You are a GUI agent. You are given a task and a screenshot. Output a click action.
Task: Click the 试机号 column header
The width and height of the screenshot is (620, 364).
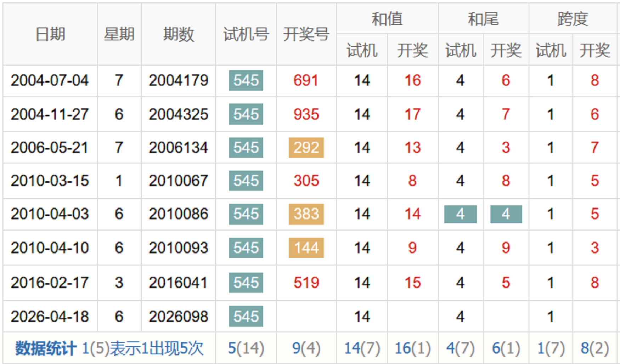[246, 34]
